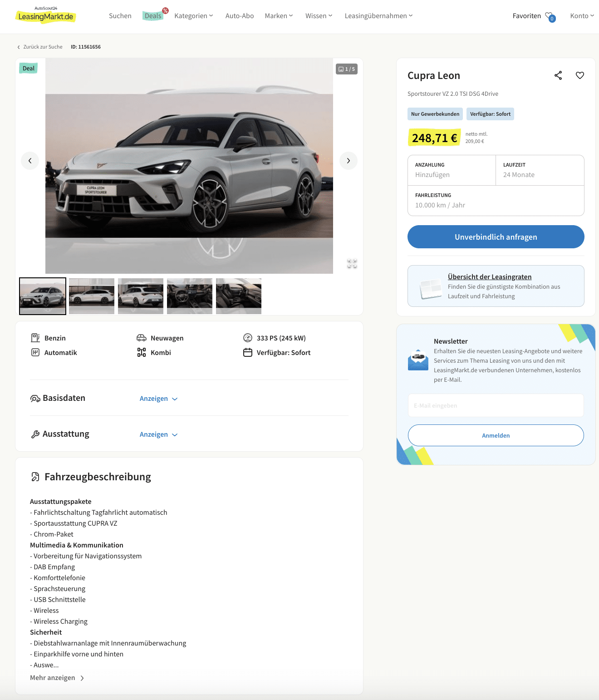Open Favoriten heart icon in header

pos(550,16)
